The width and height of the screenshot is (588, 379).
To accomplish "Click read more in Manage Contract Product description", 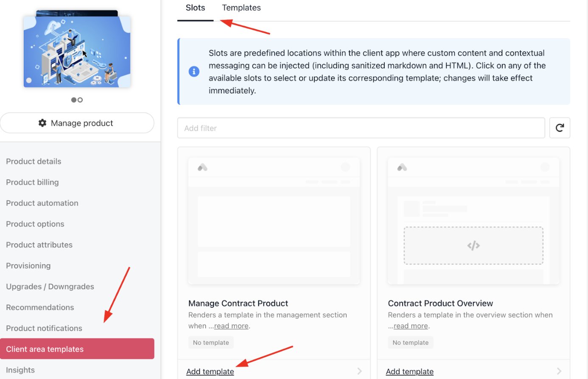I will (231, 326).
